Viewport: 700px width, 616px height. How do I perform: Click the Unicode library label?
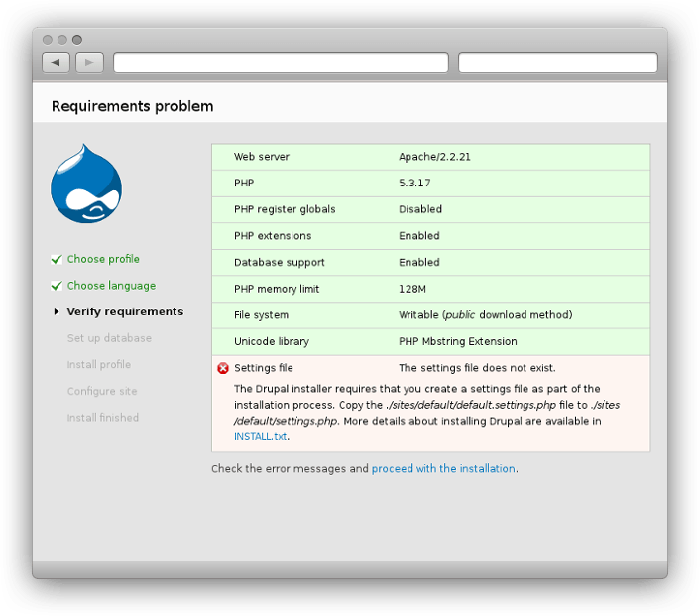click(272, 341)
